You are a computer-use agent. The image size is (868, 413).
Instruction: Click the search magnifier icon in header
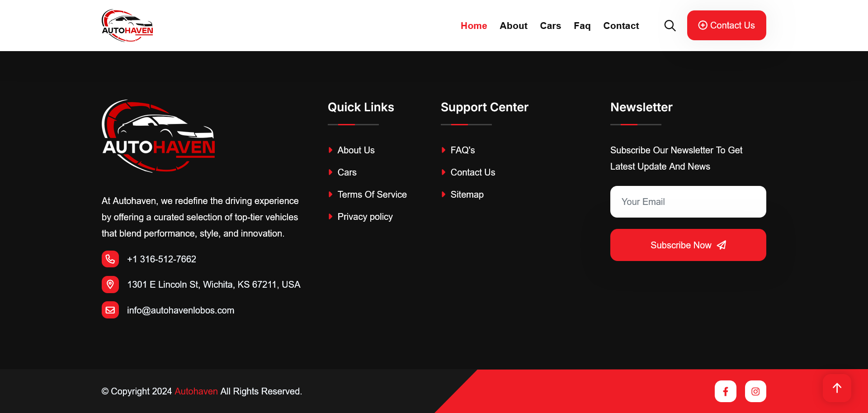pyautogui.click(x=670, y=26)
